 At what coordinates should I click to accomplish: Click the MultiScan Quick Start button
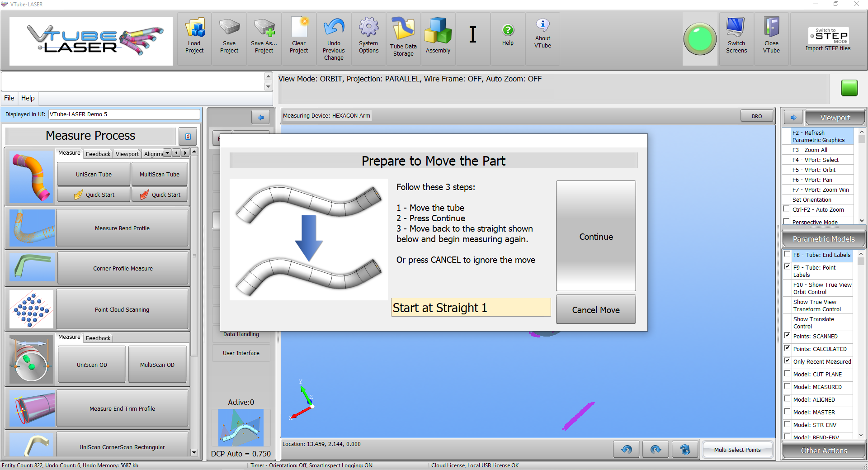160,195
